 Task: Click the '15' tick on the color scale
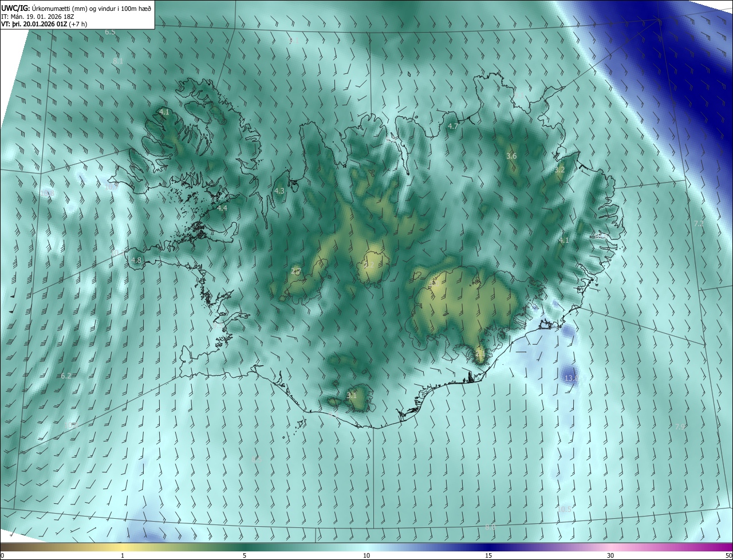tap(488, 555)
